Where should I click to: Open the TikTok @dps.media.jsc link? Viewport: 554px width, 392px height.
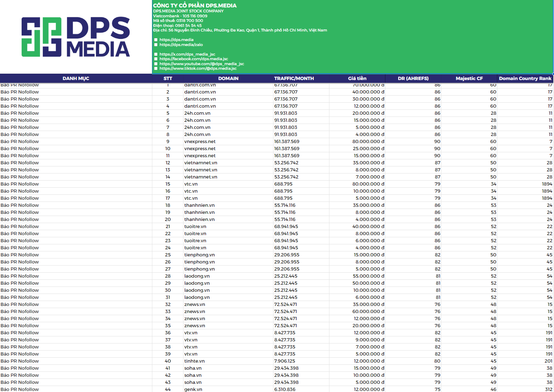click(x=198, y=68)
